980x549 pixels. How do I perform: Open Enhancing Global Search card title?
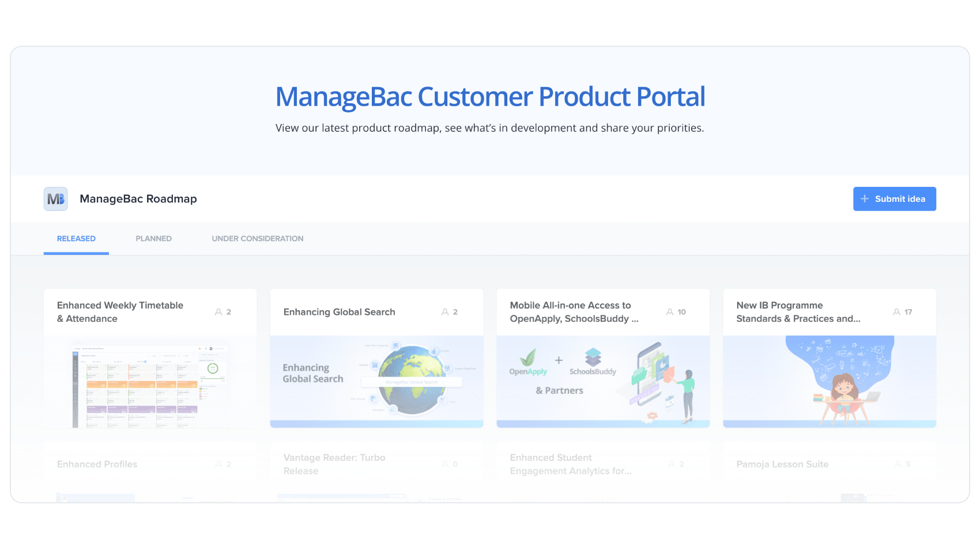tap(339, 312)
